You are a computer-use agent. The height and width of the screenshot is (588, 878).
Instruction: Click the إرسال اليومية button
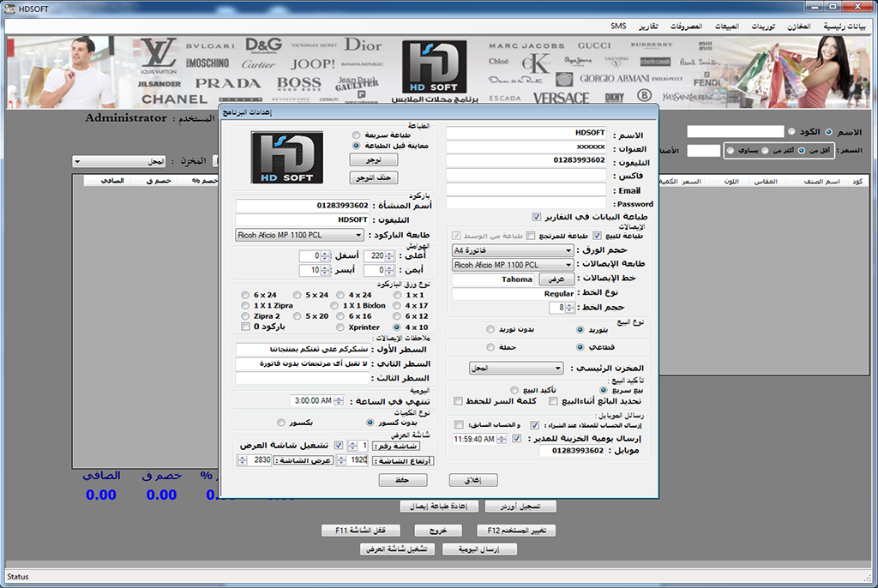479,549
